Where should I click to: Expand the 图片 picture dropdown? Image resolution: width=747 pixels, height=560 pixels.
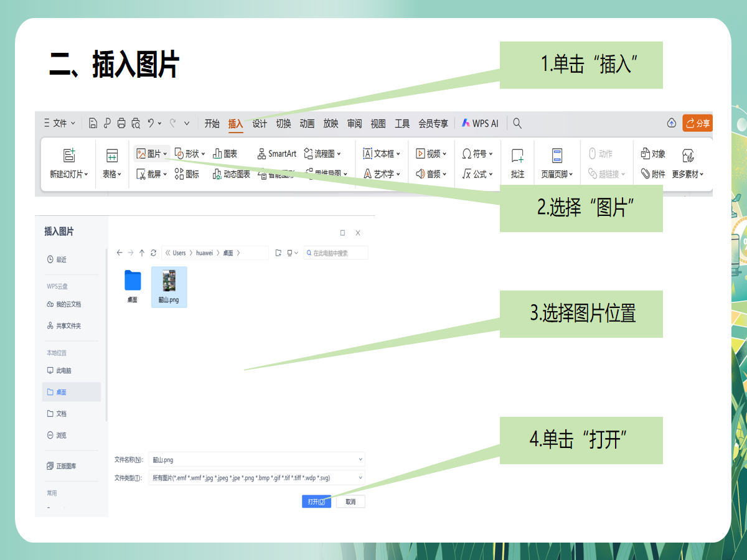tap(165, 154)
